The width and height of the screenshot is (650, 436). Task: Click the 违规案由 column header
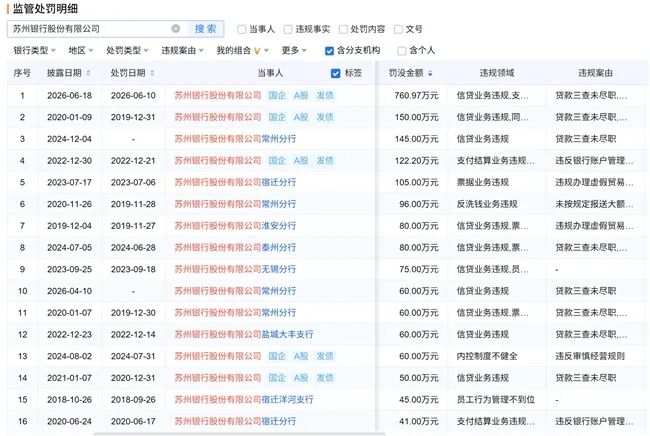tap(595, 73)
